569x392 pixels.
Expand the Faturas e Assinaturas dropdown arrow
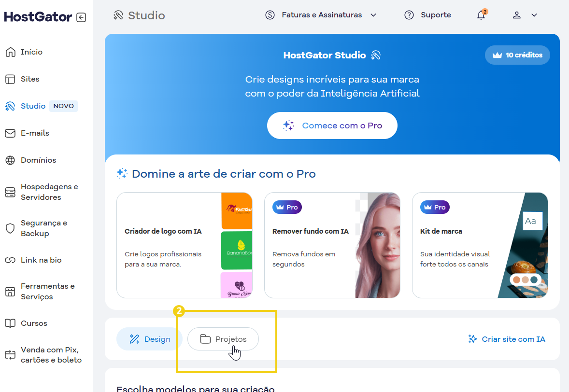click(373, 15)
